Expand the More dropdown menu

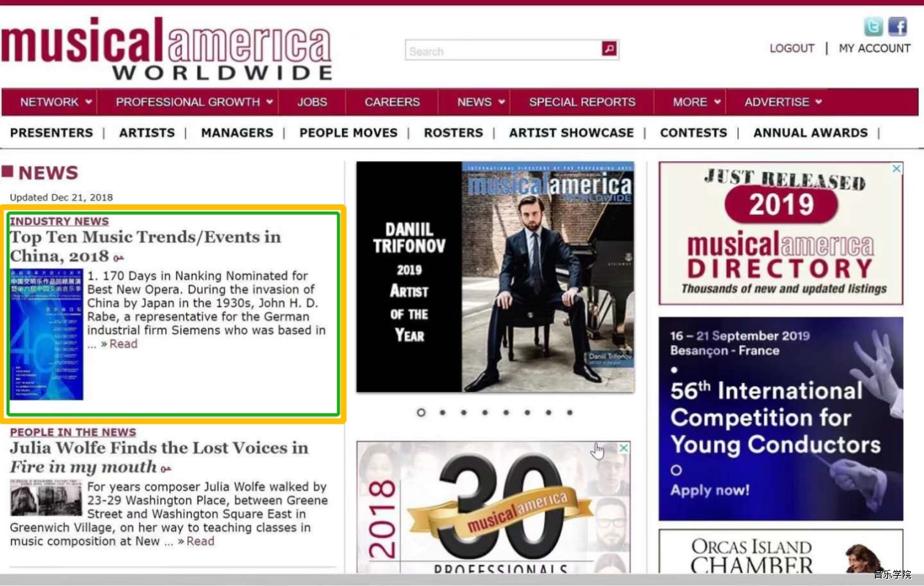(696, 102)
